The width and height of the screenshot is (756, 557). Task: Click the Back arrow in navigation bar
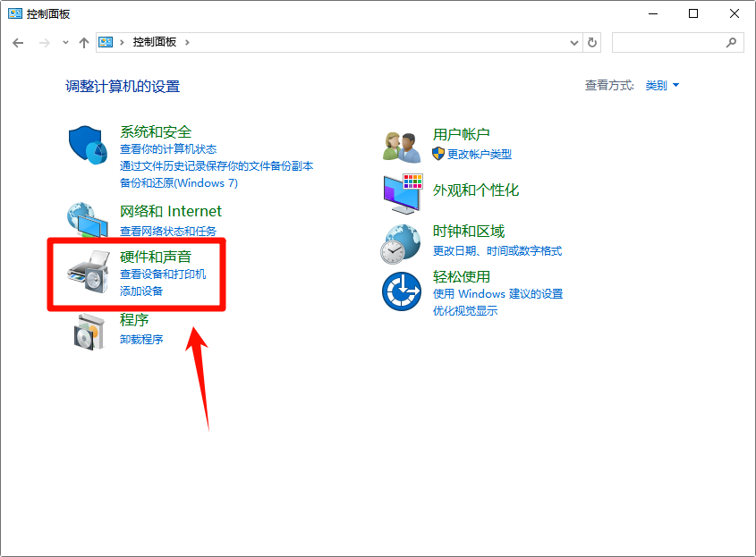click(x=18, y=43)
